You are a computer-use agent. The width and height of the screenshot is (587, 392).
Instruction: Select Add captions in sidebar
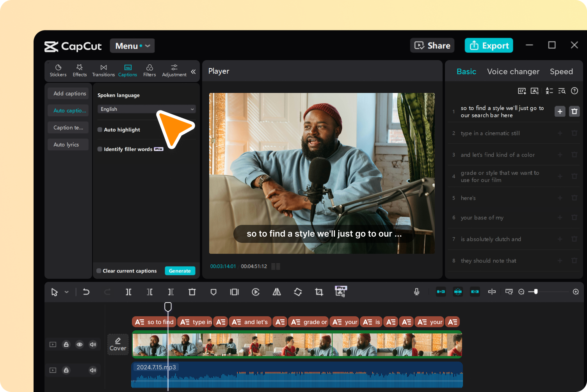pos(68,93)
